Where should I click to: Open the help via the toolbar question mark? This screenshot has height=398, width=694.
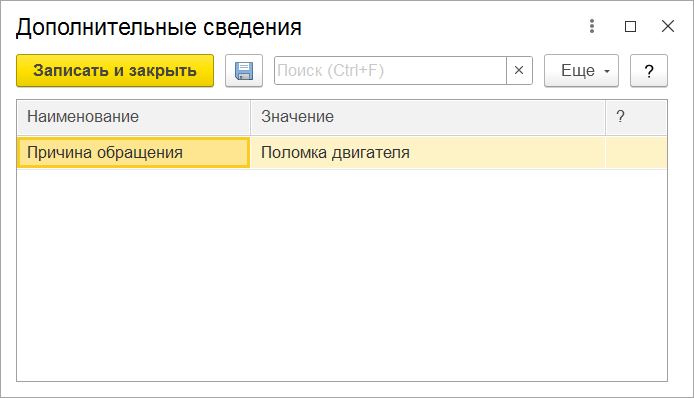[649, 71]
